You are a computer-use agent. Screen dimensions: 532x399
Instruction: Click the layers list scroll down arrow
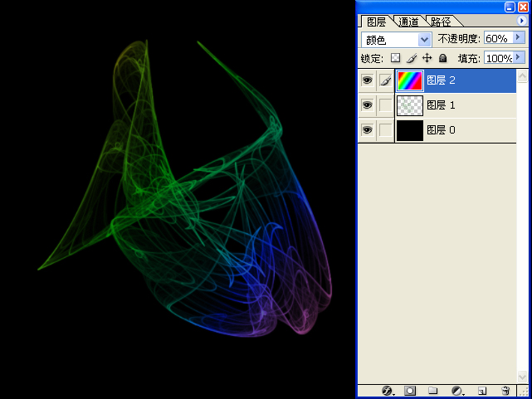point(522,377)
